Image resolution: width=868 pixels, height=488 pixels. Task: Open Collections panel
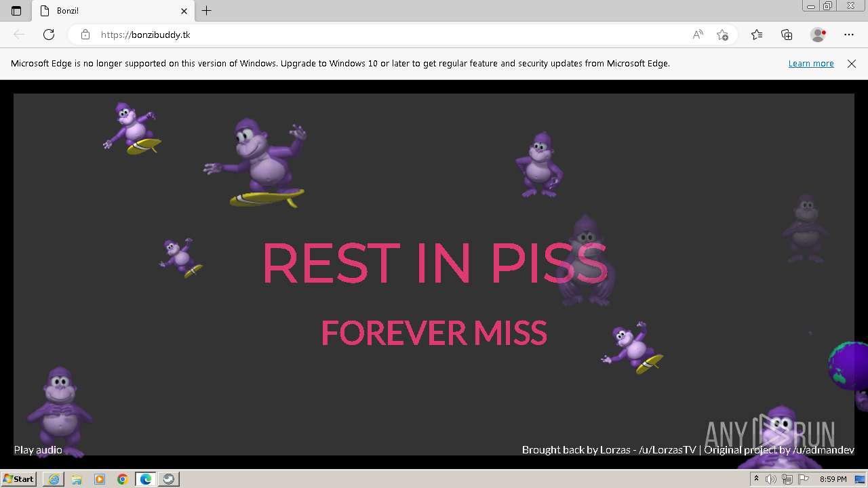(787, 35)
